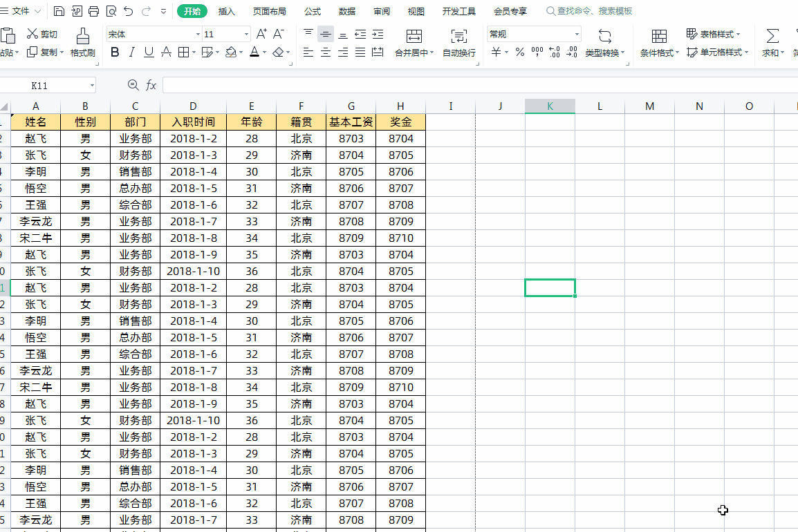Screen dimensions: 798x532
Task: Expand the number format dropdown (常规)
Action: (577, 35)
